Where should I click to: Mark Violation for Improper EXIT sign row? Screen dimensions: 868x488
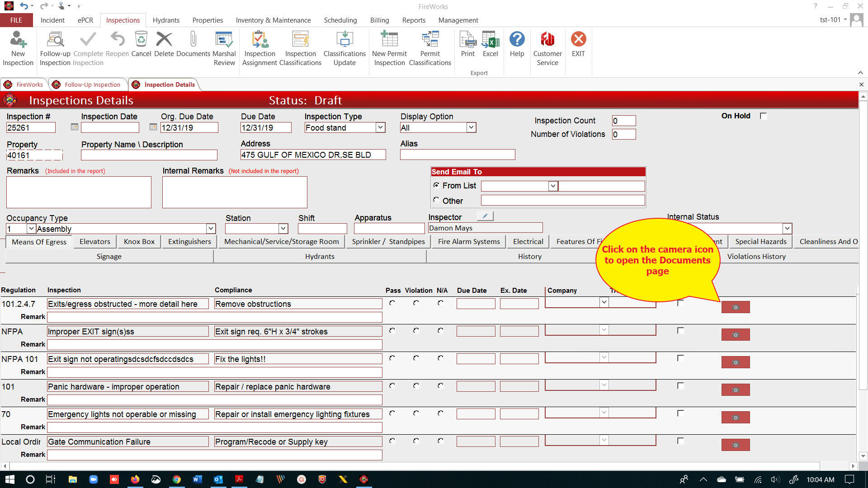tap(416, 331)
